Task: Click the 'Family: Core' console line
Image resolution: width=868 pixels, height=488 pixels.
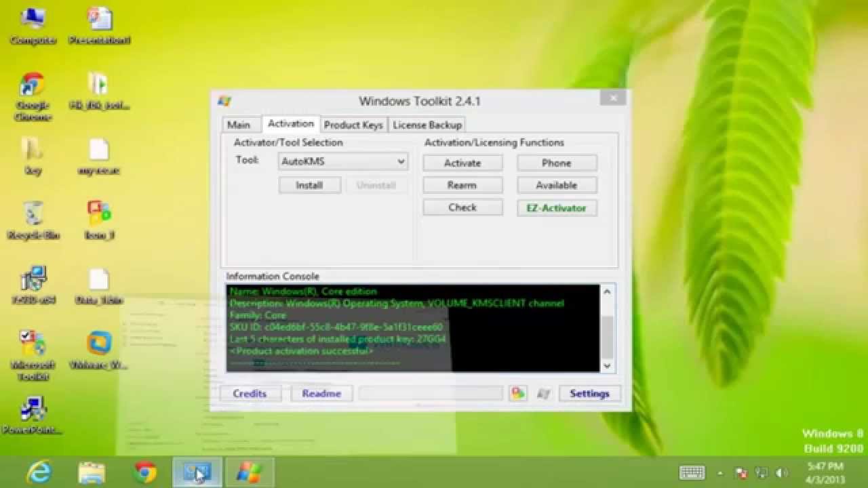Action: [258, 315]
